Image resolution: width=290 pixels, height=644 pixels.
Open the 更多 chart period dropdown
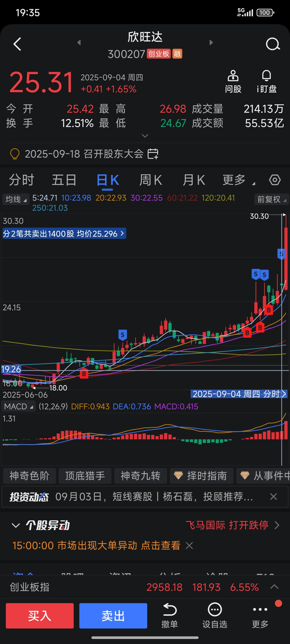[239, 180]
